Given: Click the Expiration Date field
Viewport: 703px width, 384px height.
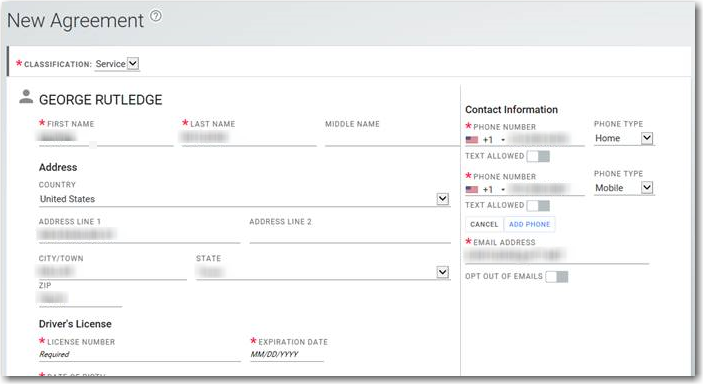Looking at the screenshot, I should [287, 354].
